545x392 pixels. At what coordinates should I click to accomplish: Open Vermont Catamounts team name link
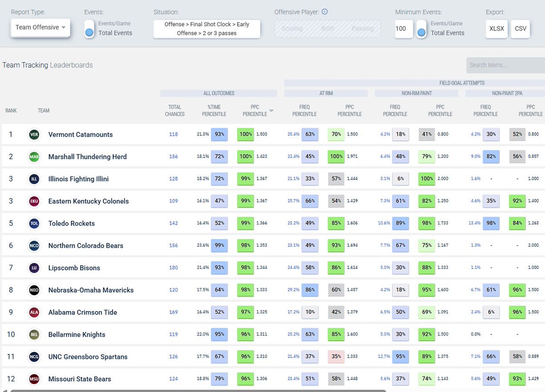[x=80, y=134]
